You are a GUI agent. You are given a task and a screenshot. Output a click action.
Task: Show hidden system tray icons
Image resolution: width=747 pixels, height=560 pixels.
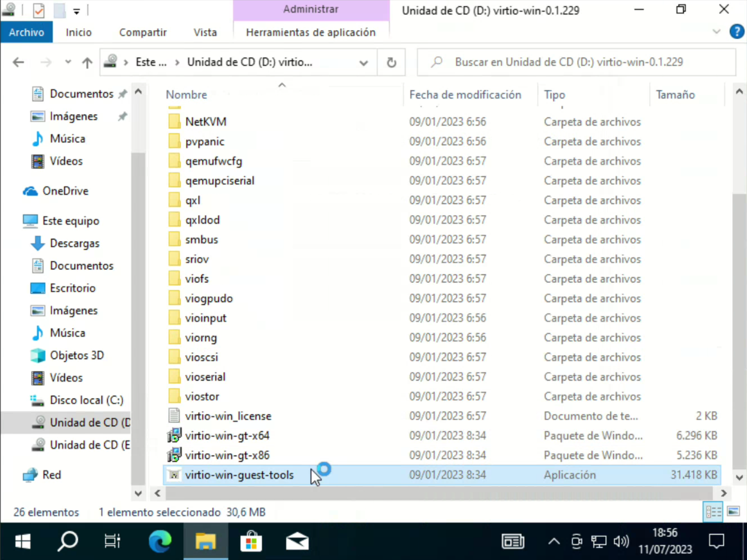coord(554,541)
